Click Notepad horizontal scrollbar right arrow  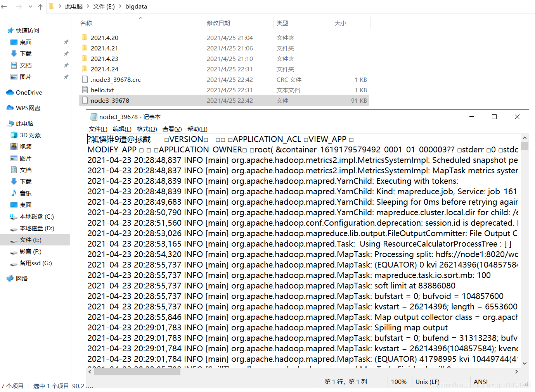(x=516, y=371)
